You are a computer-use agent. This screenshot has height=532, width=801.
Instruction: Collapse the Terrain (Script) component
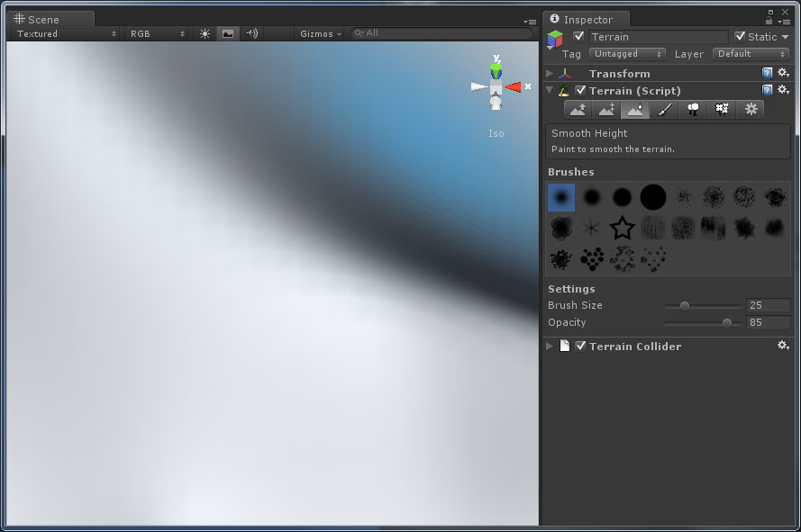550,90
